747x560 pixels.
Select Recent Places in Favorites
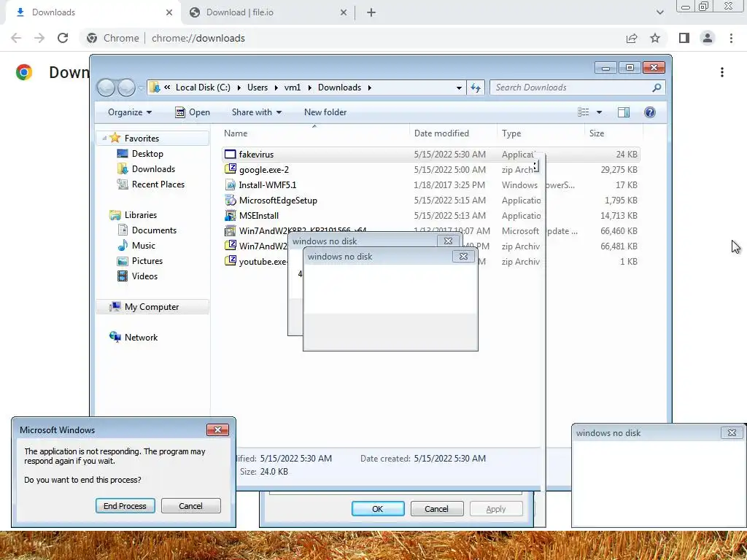[158, 184]
